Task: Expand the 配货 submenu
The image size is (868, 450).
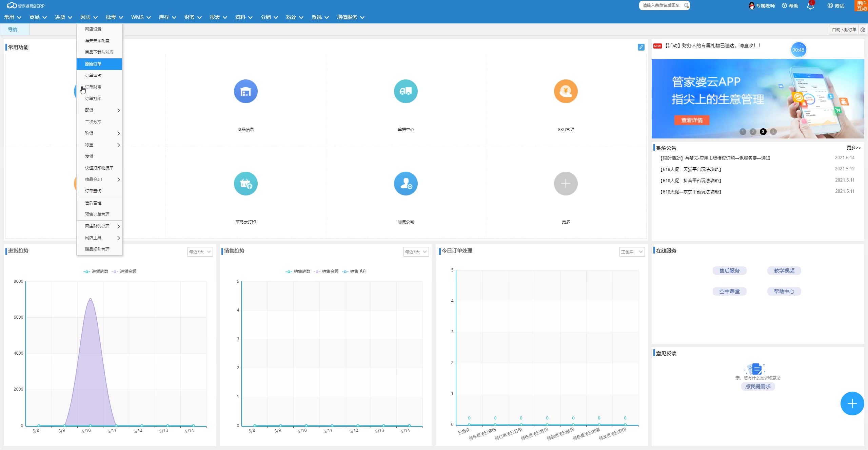Action: (x=99, y=110)
